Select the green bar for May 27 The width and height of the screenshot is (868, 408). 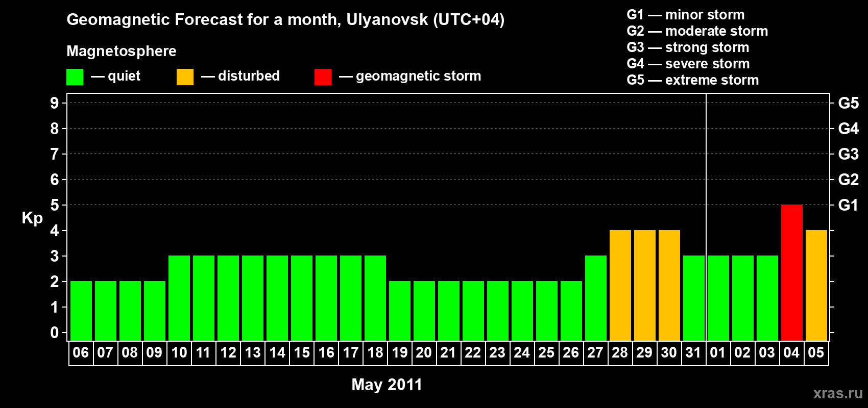(596, 298)
